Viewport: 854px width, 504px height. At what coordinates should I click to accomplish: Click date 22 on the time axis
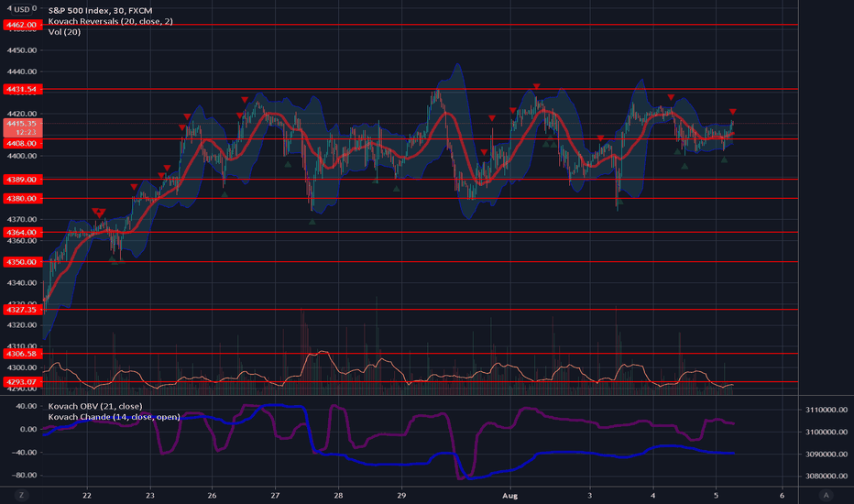click(x=87, y=495)
